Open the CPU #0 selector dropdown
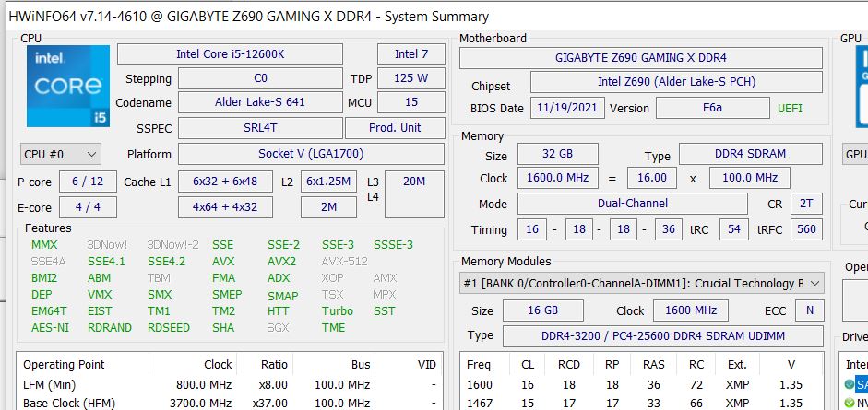 (61, 154)
